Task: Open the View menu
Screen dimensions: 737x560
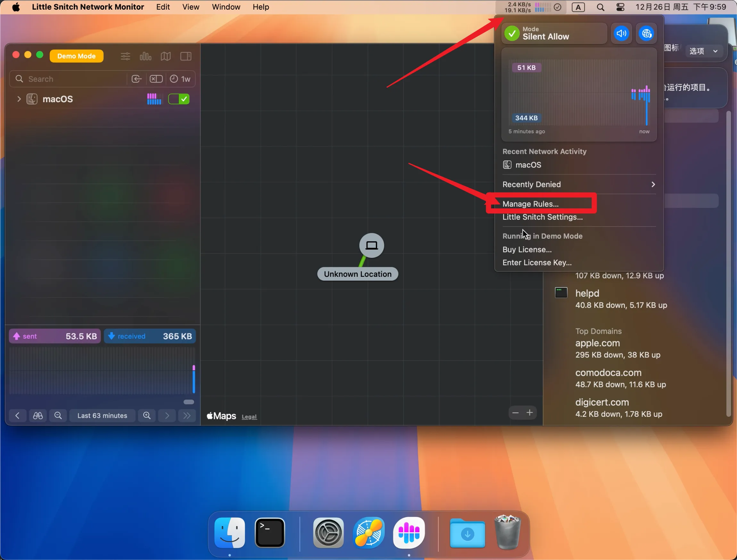Action: (x=191, y=7)
